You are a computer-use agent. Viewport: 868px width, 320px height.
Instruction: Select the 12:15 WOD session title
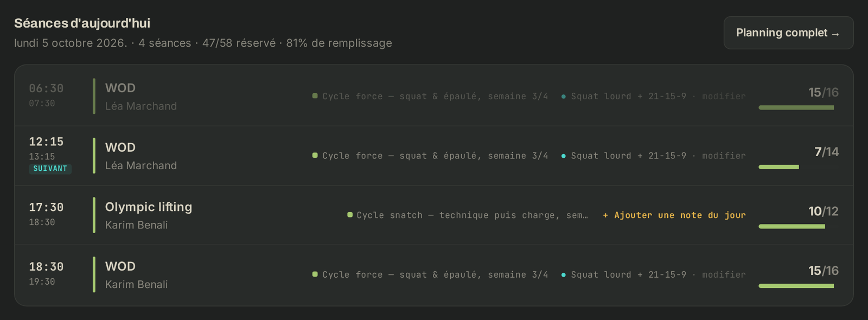[x=120, y=148]
